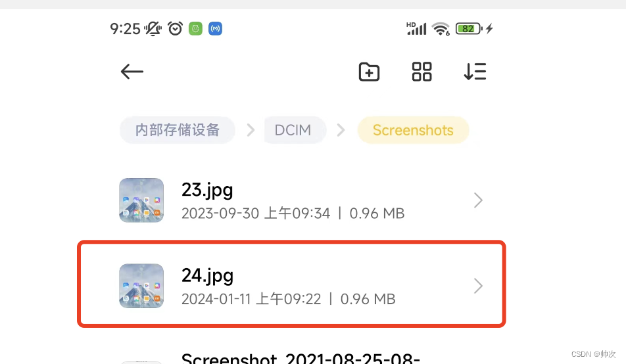Image resolution: width=626 pixels, height=364 pixels.
Task: Tap the HD cellular signal icon
Action: pyautogui.click(x=416, y=29)
